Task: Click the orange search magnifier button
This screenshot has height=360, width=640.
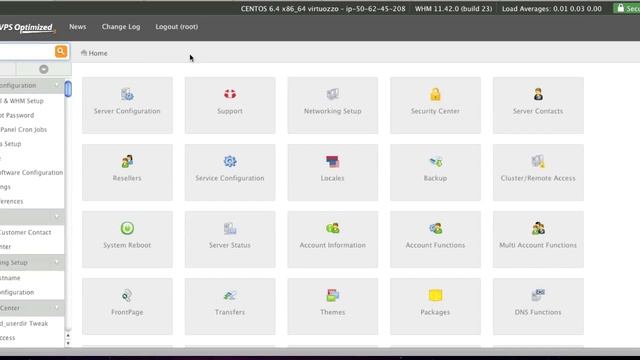Action: (x=61, y=51)
